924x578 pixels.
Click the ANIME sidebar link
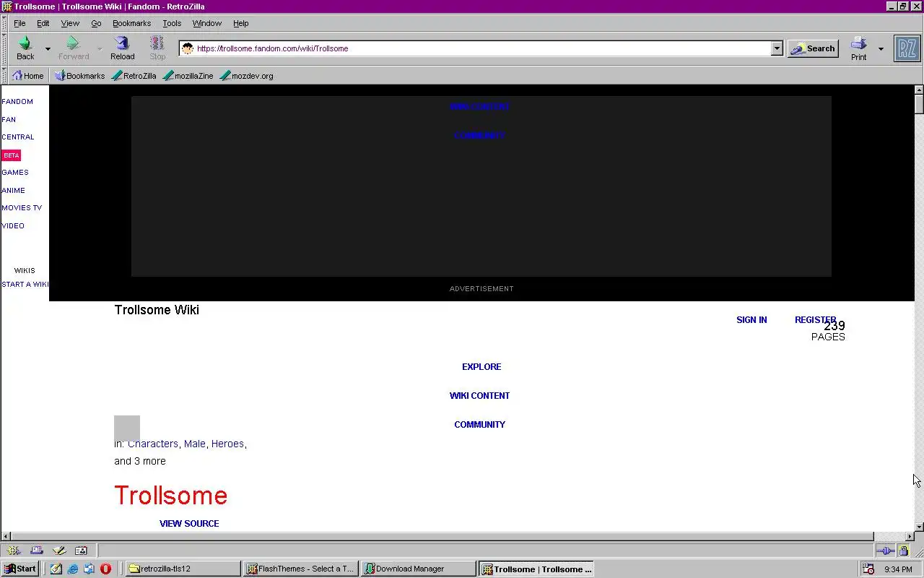(x=13, y=191)
